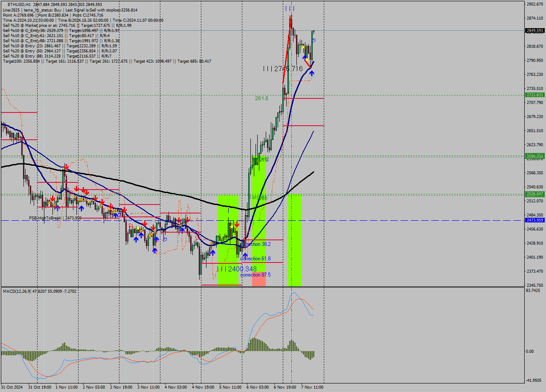Click the green 261.8 Fibonacci label

point(261,98)
